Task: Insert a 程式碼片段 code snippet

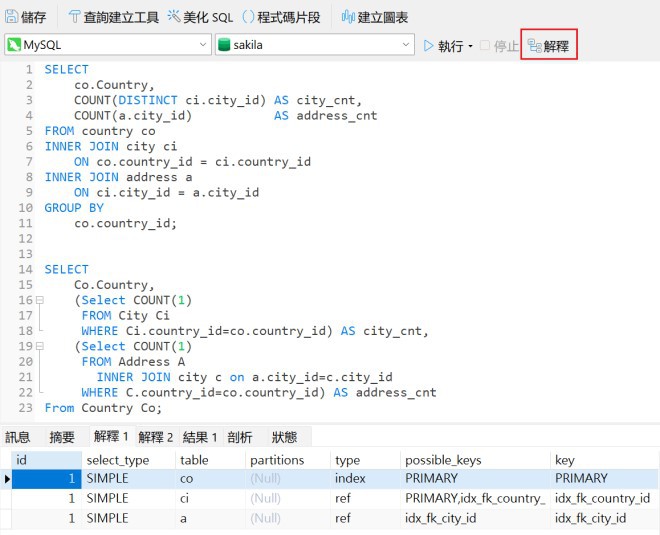Action: click(248, 17)
